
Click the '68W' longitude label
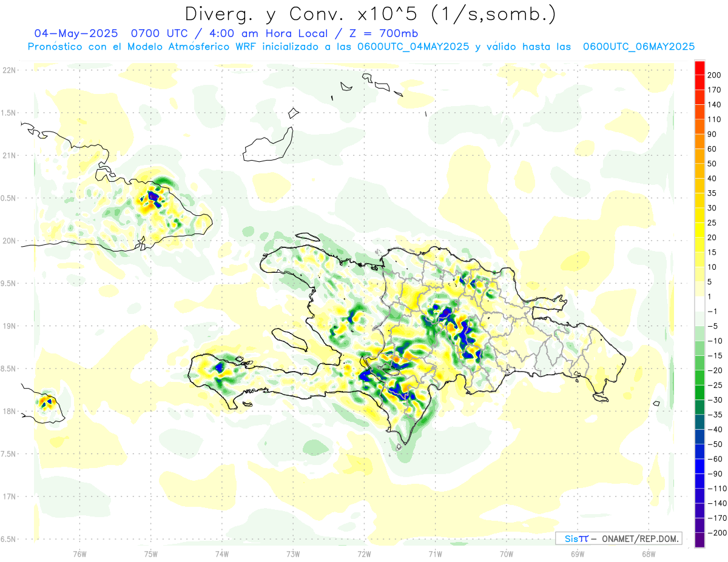[x=649, y=554]
